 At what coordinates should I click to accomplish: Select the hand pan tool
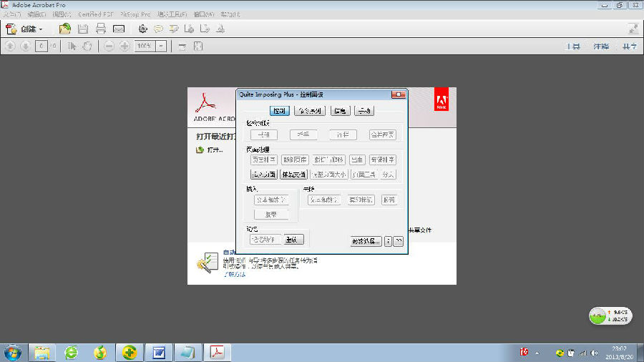click(x=87, y=47)
